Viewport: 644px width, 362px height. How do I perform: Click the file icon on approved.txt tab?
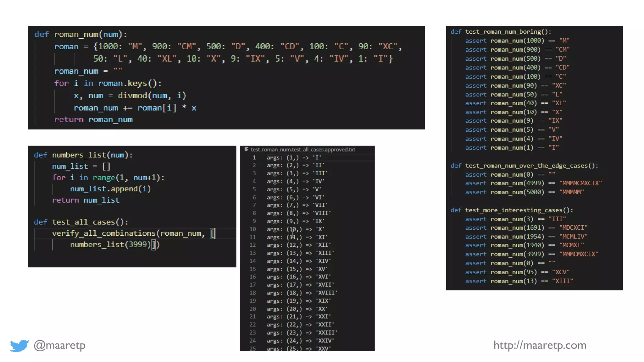tap(247, 150)
